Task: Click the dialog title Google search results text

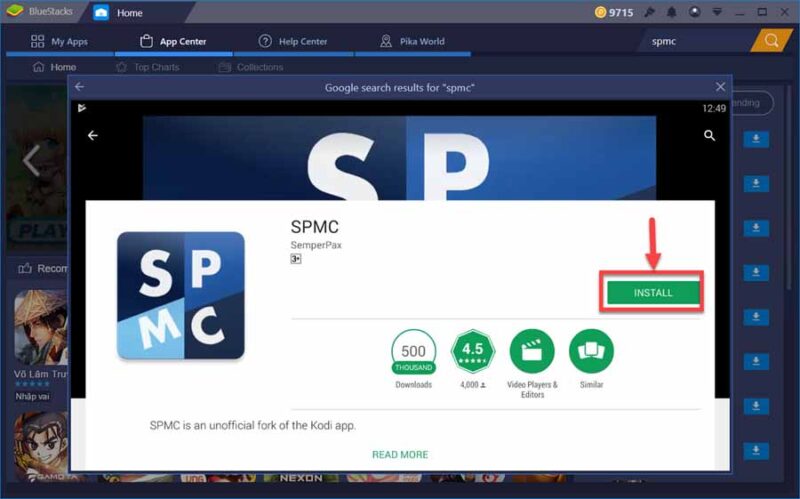Action: pyautogui.click(x=399, y=88)
